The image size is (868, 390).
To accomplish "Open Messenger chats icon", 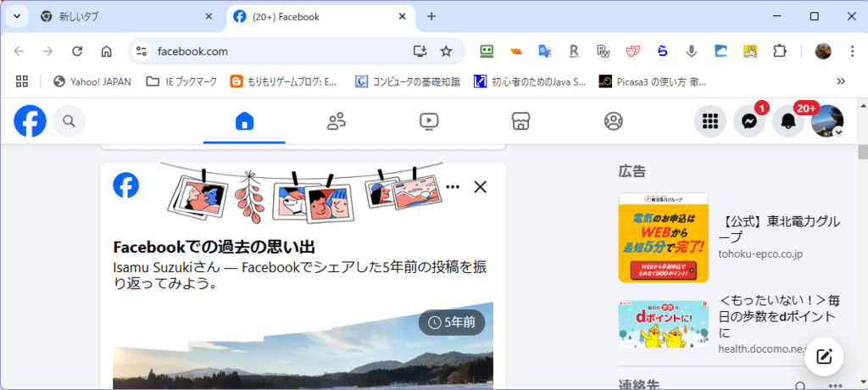I will tap(749, 121).
